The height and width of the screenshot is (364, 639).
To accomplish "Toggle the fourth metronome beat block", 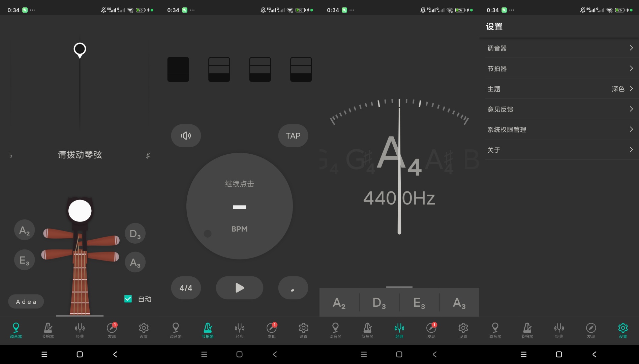I will pos(301,69).
